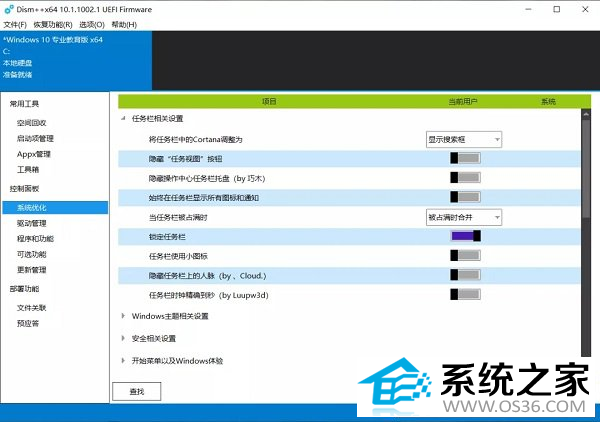The height and width of the screenshot is (422, 600).
Task: Open the 文件(F) menu
Action: (x=15, y=24)
